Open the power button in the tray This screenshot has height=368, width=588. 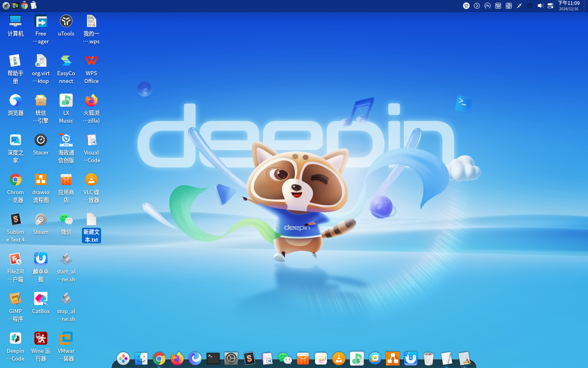coord(530,6)
